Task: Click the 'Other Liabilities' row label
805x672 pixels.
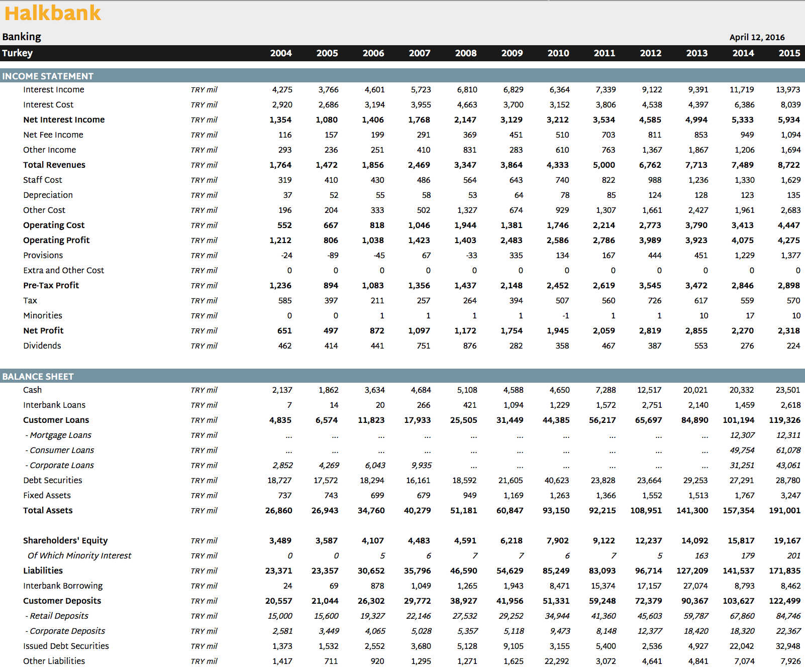Action: pyautogui.click(x=54, y=661)
